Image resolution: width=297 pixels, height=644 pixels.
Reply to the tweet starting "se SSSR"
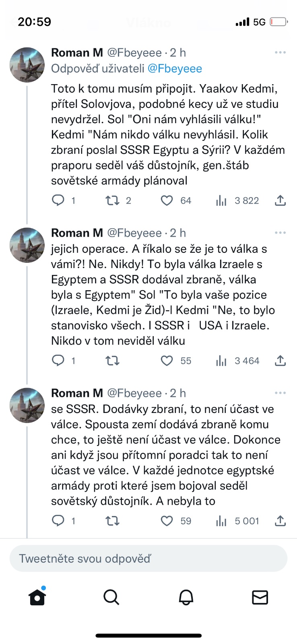[x=58, y=521]
